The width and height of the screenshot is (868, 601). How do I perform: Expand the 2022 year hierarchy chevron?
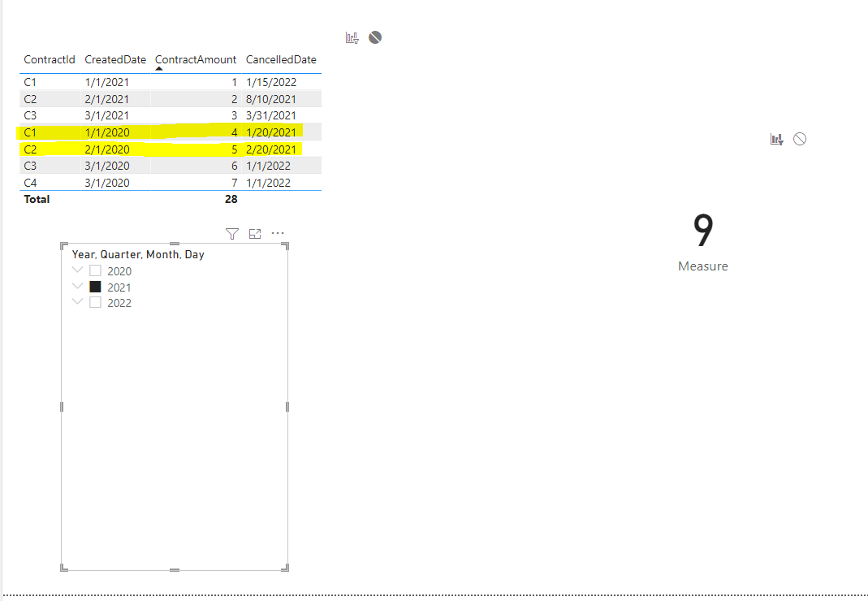[x=77, y=302]
